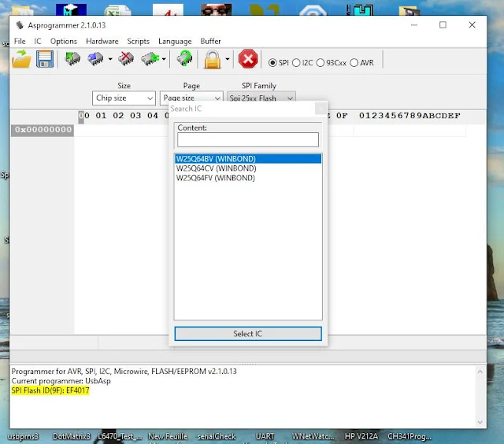Expand the padlock dropdown arrow
Viewport: 504px width, 444px height.
pos(228,59)
